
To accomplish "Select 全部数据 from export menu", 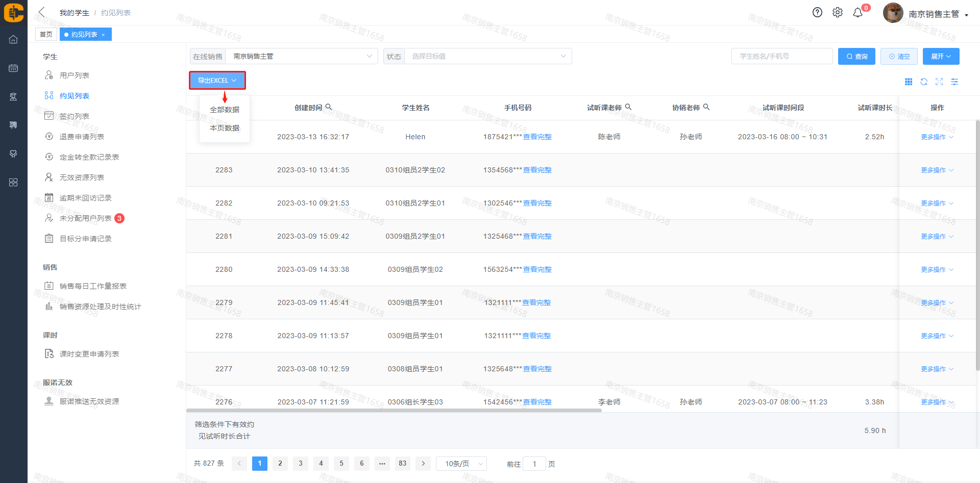I will (x=225, y=110).
